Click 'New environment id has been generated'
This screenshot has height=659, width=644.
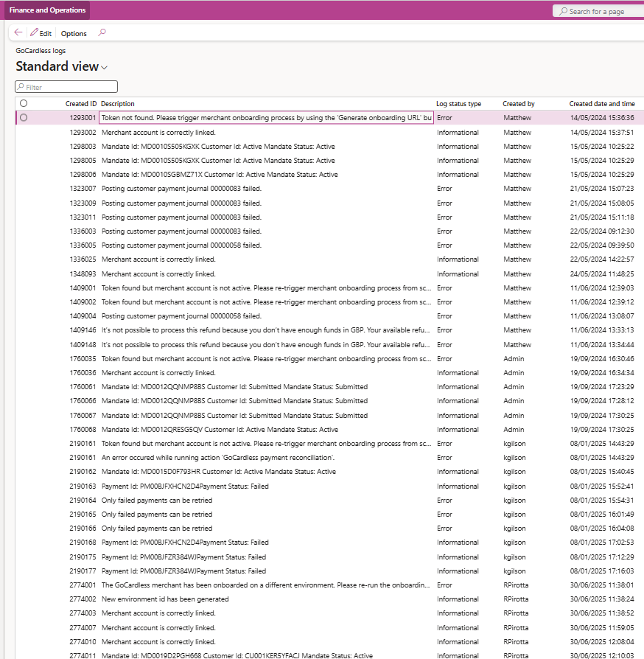(x=165, y=599)
